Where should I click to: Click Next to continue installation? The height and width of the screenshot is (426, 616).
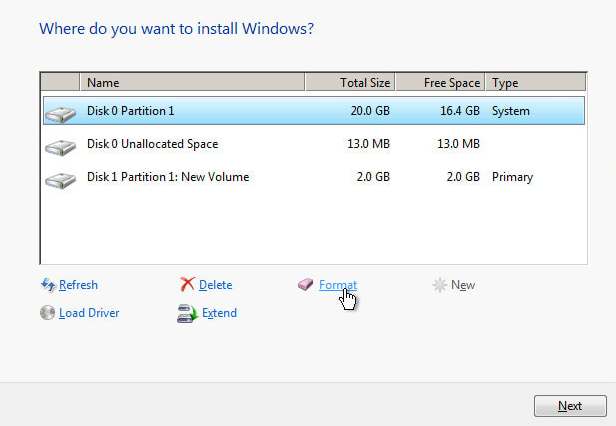570,406
